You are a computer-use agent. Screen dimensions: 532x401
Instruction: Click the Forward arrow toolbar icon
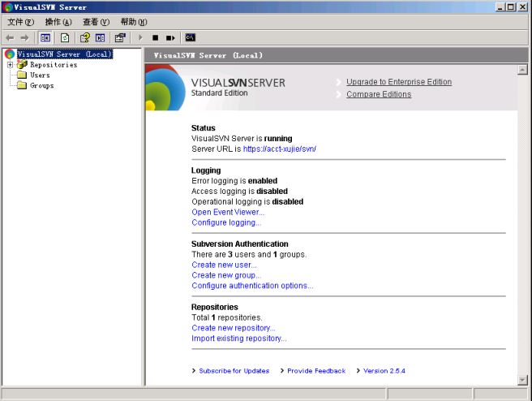pyautogui.click(x=24, y=37)
